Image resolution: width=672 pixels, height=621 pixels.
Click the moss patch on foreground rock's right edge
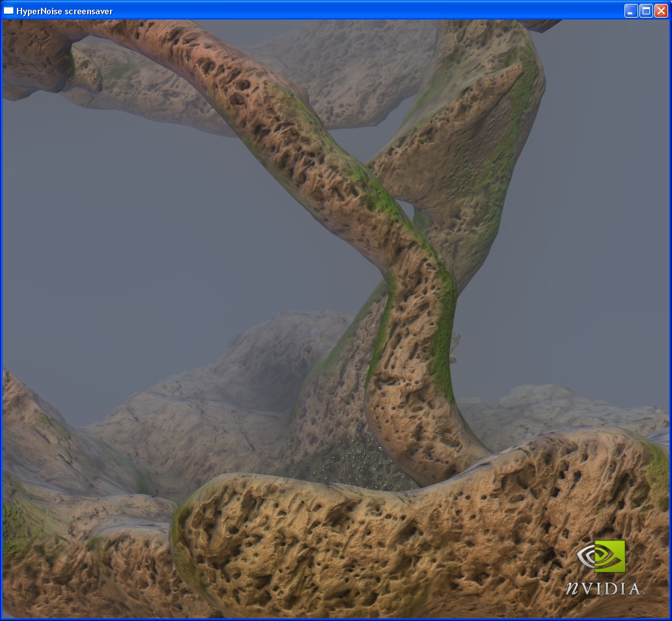pyautogui.click(x=658, y=475)
